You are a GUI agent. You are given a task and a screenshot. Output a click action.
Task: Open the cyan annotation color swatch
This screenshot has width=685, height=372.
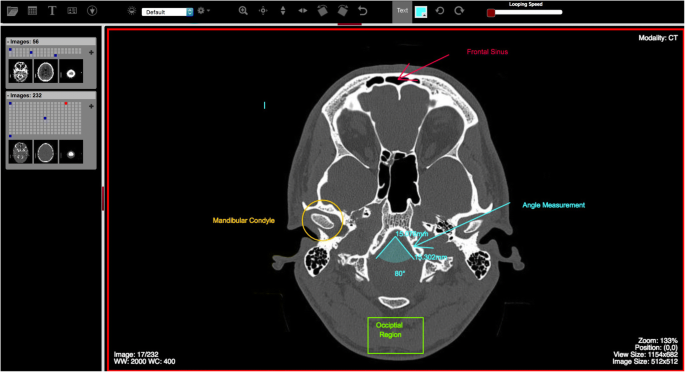(421, 12)
